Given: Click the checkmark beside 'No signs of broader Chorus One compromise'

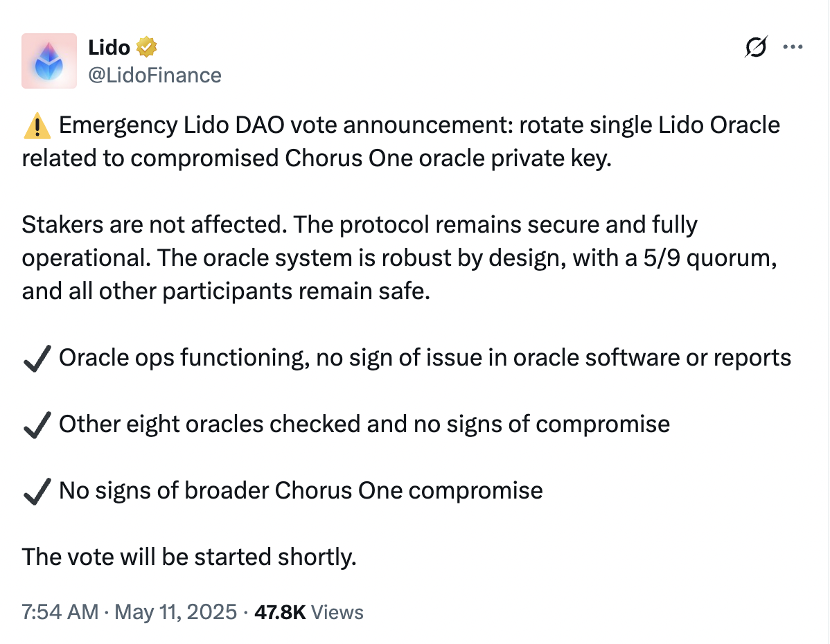Looking at the screenshot, I should (x=37, y=490).
